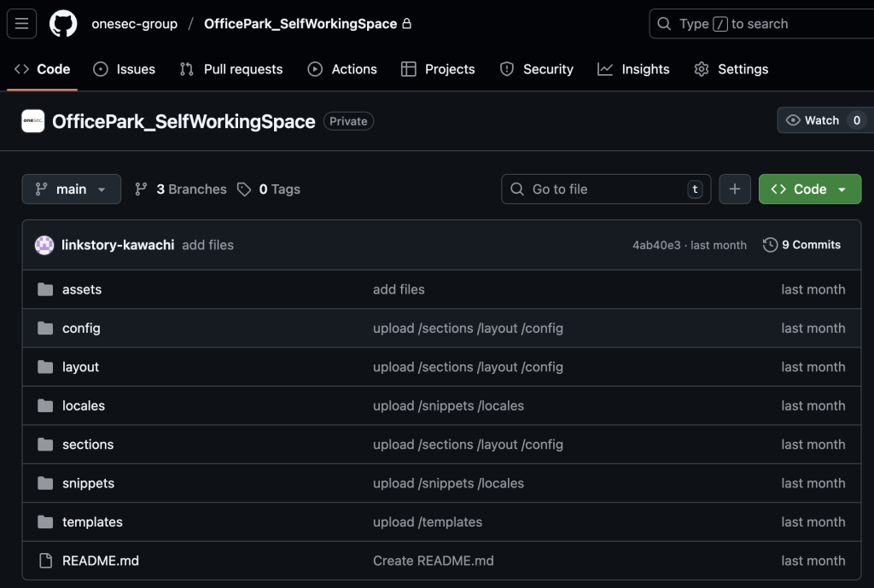Click the GitHub logo icon
This screenshot has width=874, height=588.
[x=63, y=24]
